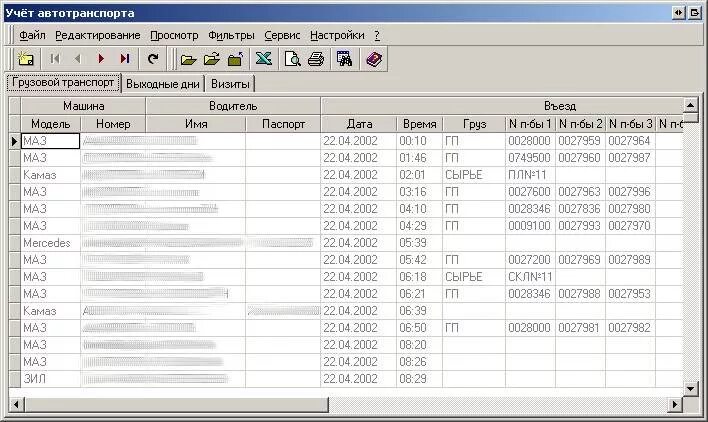Select the time cell 01:46

419,158
